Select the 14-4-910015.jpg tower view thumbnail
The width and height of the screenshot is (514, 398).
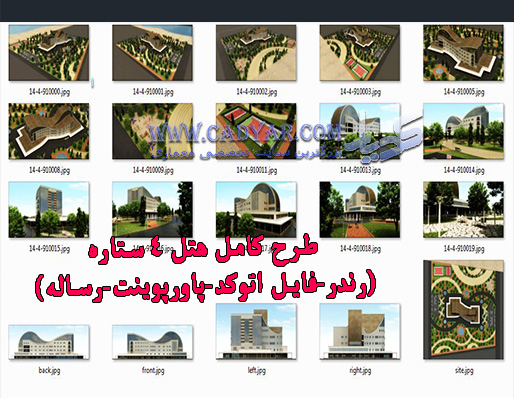[x=49, y=209]
